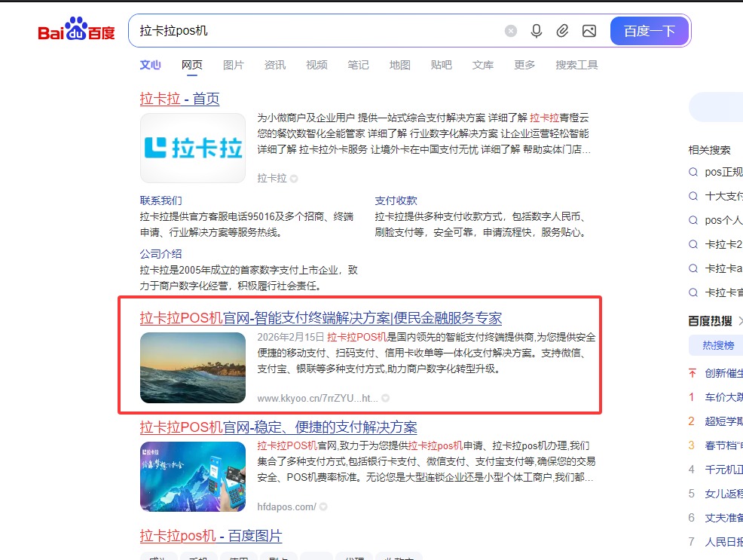The width and height of the screenshot is (743, 560).
Task: Expand 搜索工具 search tools
Action: (576, 65)
